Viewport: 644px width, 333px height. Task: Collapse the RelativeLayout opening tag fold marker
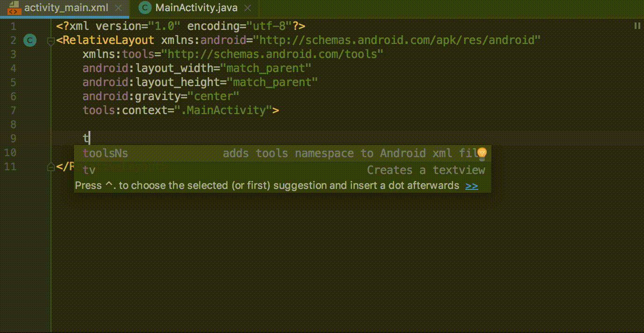(x=51, y=42)
